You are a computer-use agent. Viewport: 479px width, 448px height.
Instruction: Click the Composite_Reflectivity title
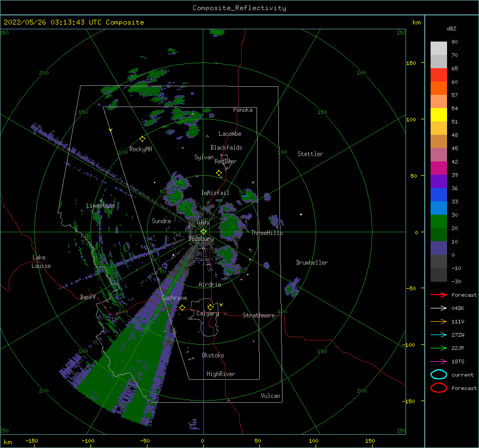pyautogui.click(x=240, y=8)
